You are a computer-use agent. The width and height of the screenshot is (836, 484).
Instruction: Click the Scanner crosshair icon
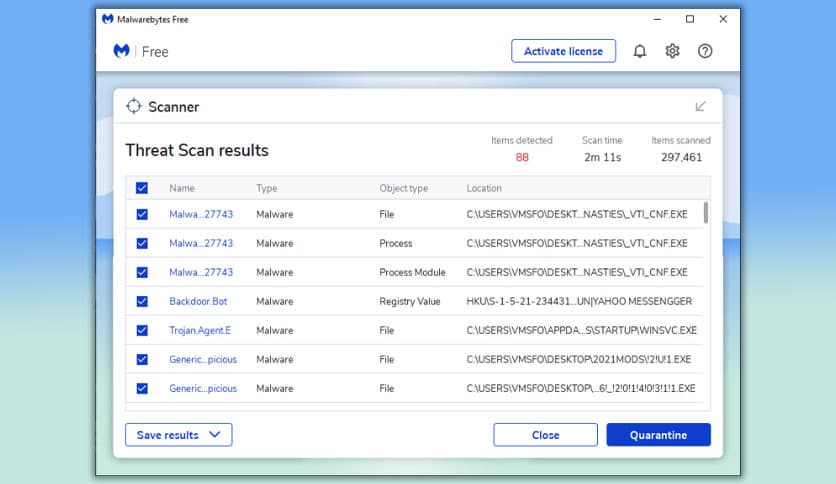[x=133, y=106]
